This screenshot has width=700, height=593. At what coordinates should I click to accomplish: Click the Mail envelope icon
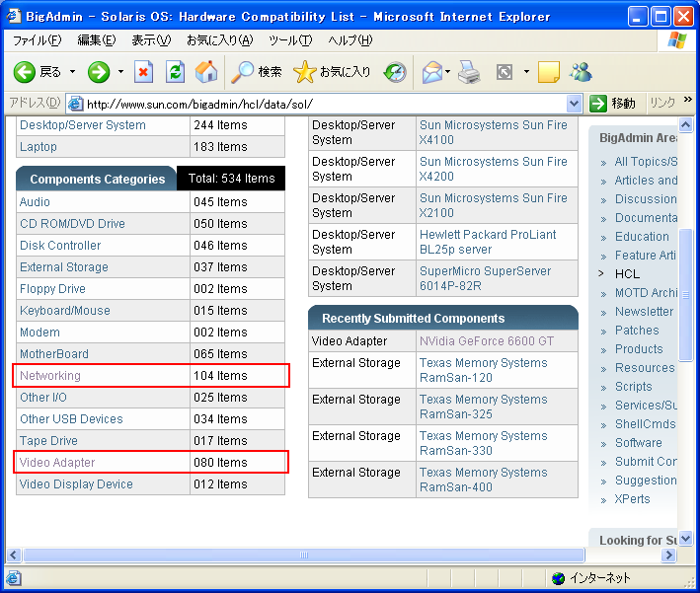coord(432,72)
